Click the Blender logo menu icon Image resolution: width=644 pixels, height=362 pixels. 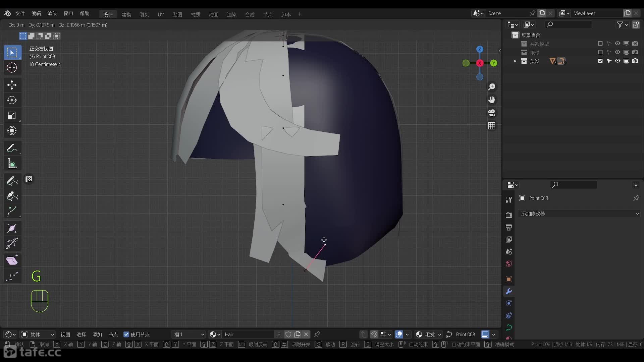coord(7,13)
